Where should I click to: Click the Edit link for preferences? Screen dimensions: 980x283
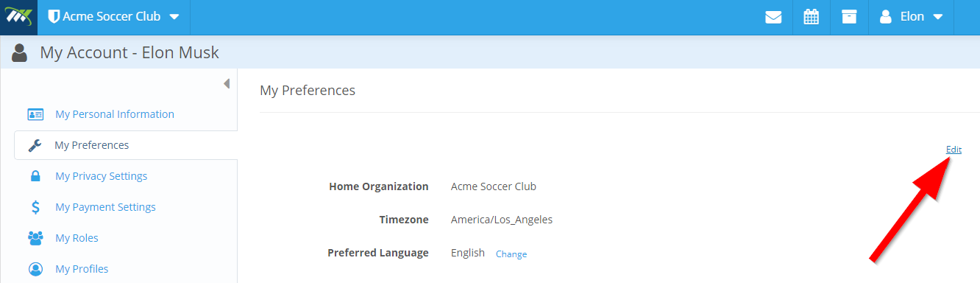click(954, 150)
